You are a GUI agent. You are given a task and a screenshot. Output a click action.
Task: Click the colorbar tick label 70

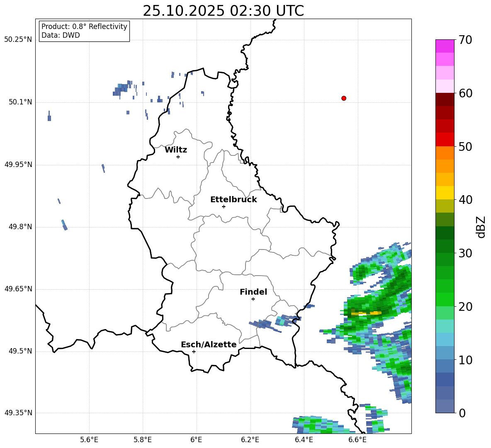click(x=465, y=40)
